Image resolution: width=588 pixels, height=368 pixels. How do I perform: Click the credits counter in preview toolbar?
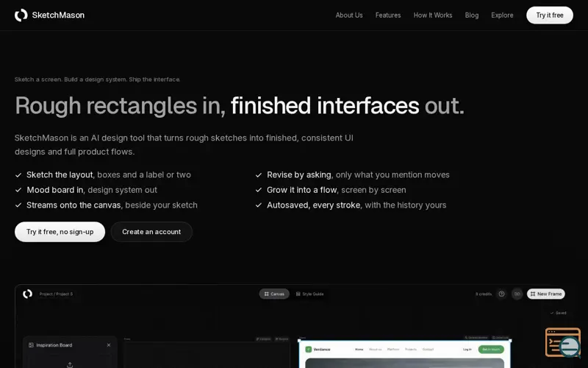pos(484,294)
